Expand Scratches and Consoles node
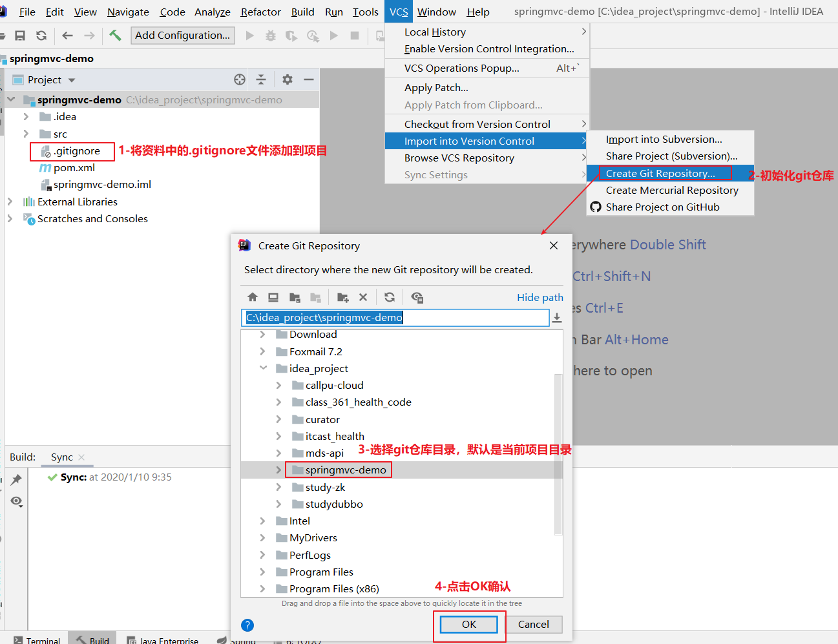Screen dimensions: 838x644 pos(10,218)
